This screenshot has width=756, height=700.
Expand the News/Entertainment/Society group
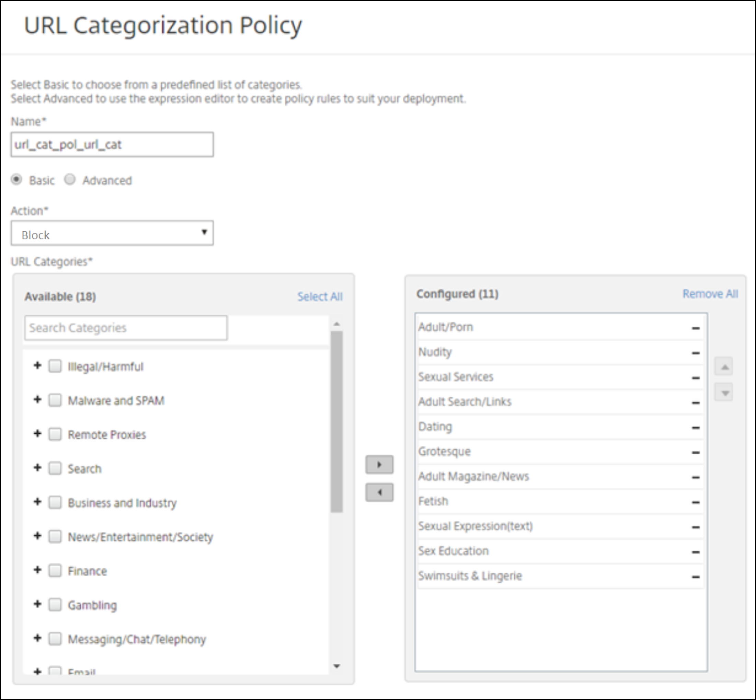tap(37, 536)
